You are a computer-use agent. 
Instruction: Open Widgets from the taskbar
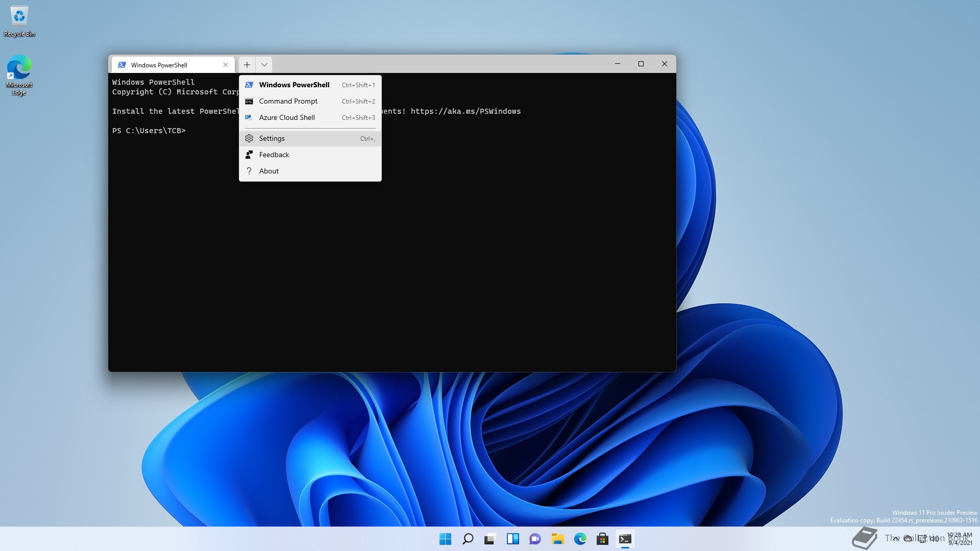pyautogui.click(x=512, y=539)
